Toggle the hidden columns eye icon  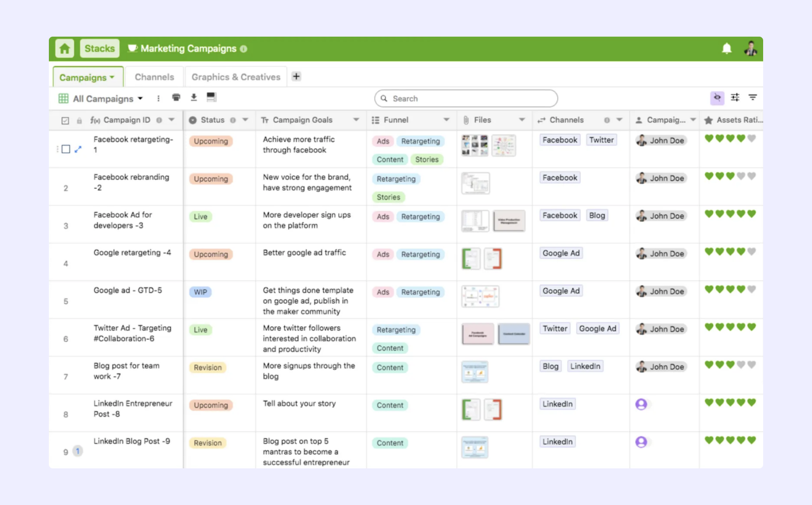click(717, 98)
